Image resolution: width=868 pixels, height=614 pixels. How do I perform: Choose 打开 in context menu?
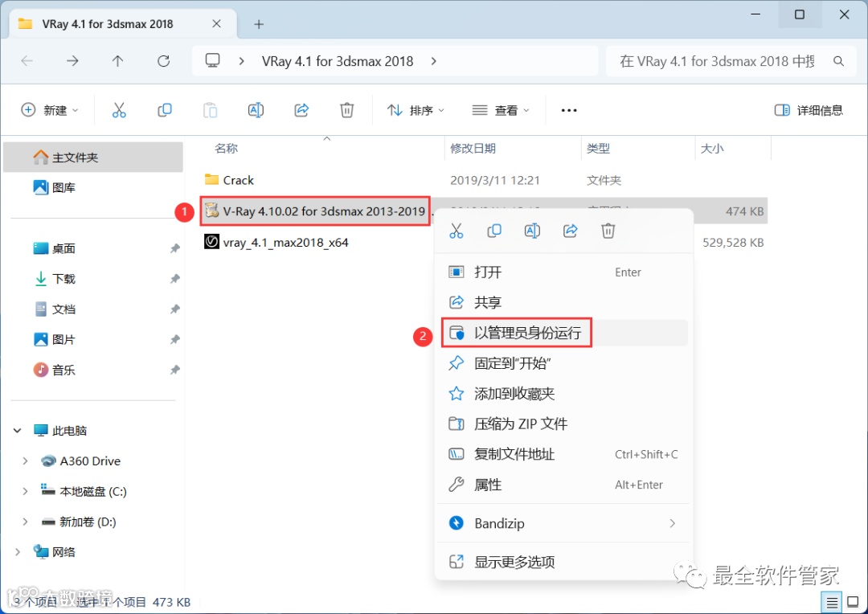[x=564, y=272]
